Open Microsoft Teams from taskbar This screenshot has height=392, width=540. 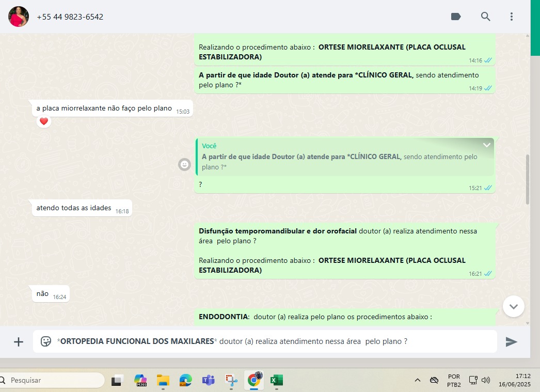pyautogui.click(x=209, y=380)
